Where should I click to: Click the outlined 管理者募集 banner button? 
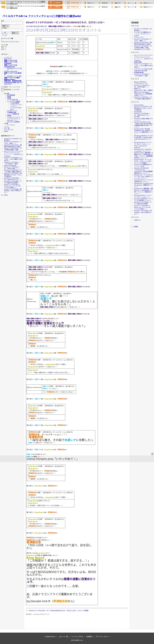coord(73,3)
